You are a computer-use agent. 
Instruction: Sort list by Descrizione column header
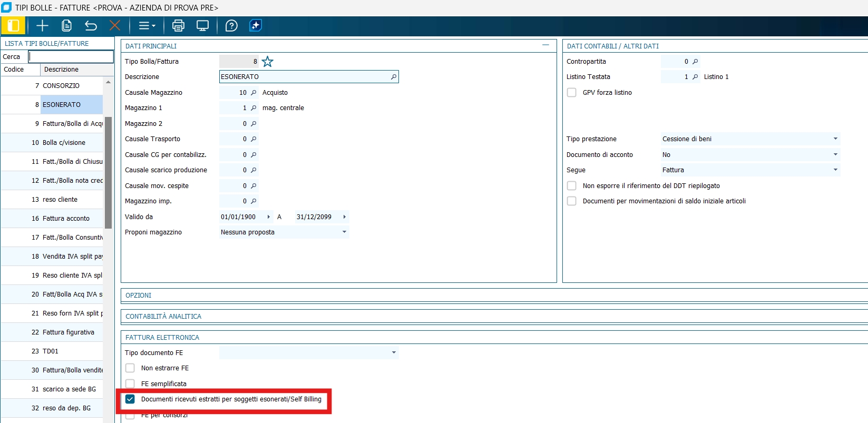(77, 70)
